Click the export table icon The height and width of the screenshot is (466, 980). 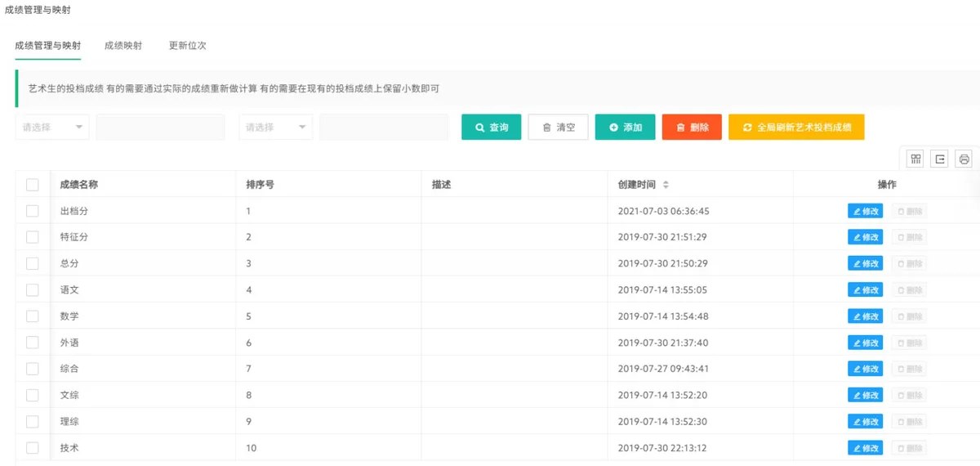940,159
